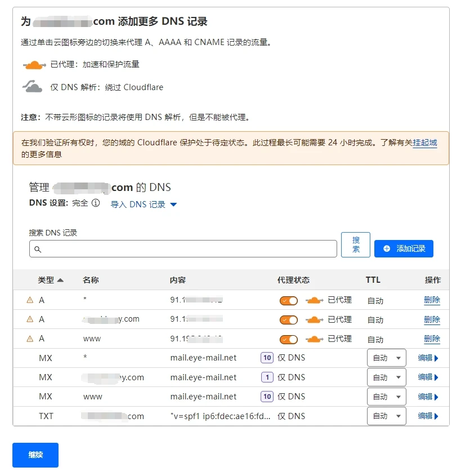
Task: Toggle proxy switch for www A record
Action: point(288,339)
